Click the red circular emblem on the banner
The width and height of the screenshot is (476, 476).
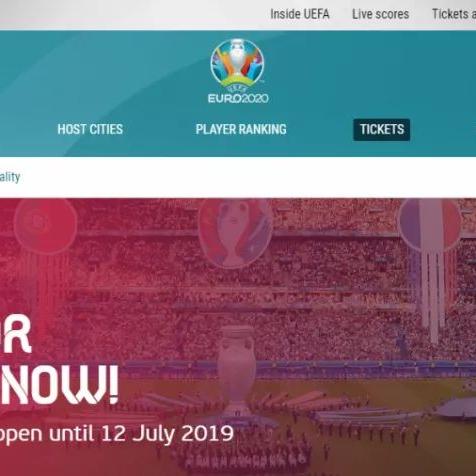point(46,223)
